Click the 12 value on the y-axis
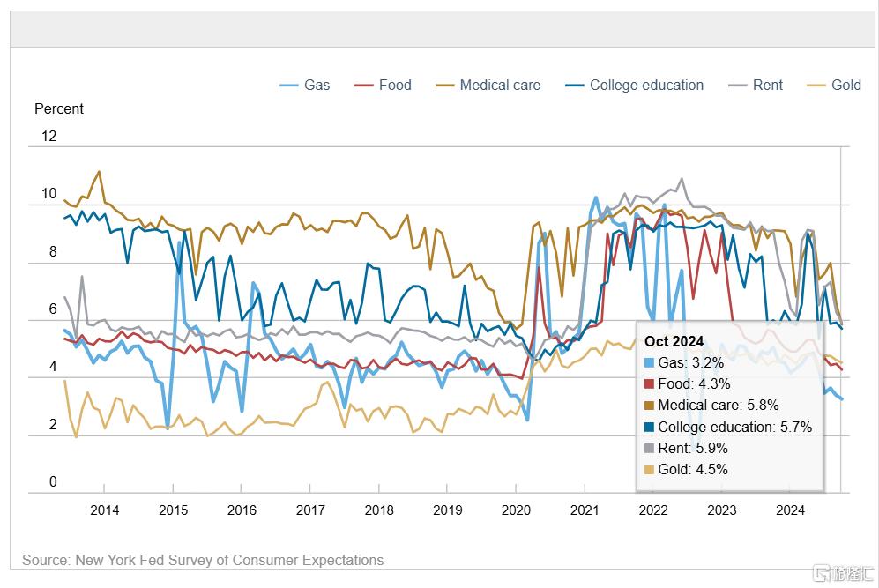 (48, 137)
